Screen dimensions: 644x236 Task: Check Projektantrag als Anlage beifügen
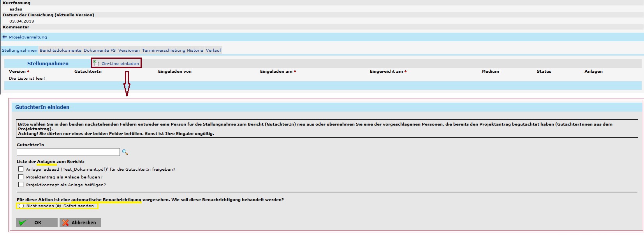pyautogui.click(x=21, y=177)
